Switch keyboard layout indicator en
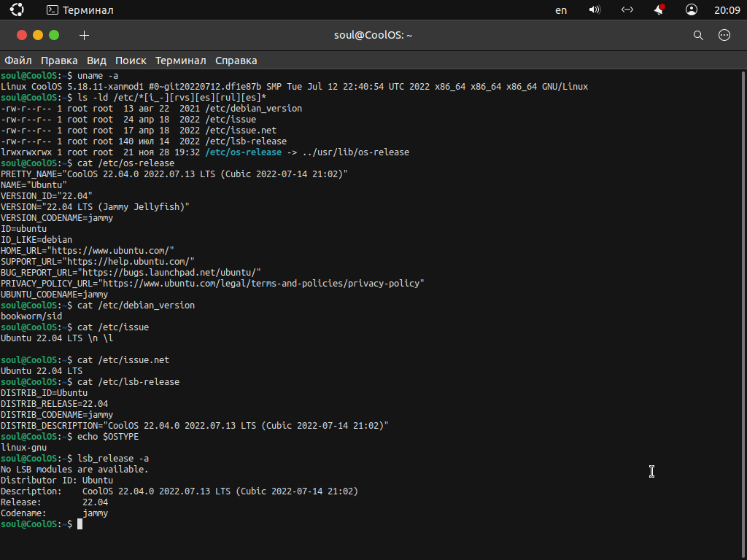Screen dimensions: 747x560 561,10
